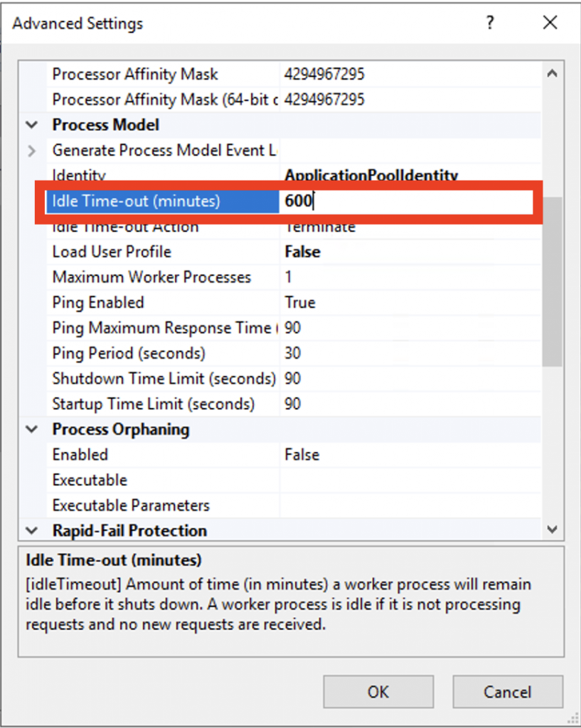
Task: Select the Load User Profile row
Action: pyautogui.click(x=294, y=252)
